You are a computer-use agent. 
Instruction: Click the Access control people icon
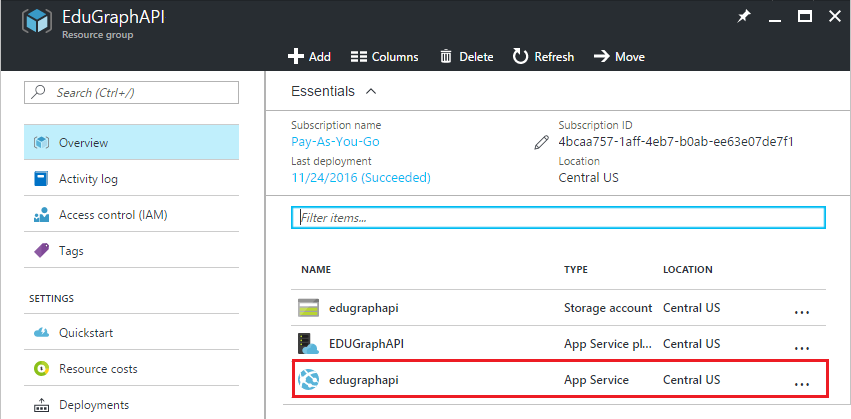[x=41, y=215]
